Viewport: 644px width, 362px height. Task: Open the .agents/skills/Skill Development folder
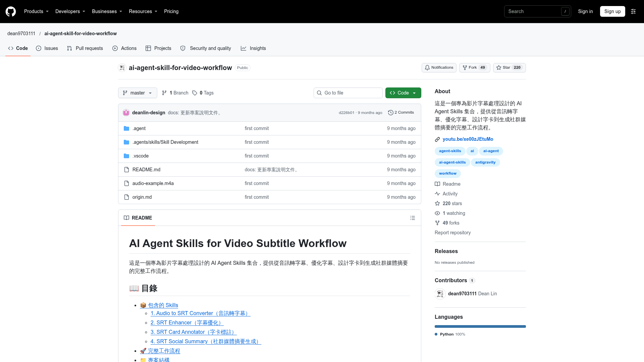(165, 142)
